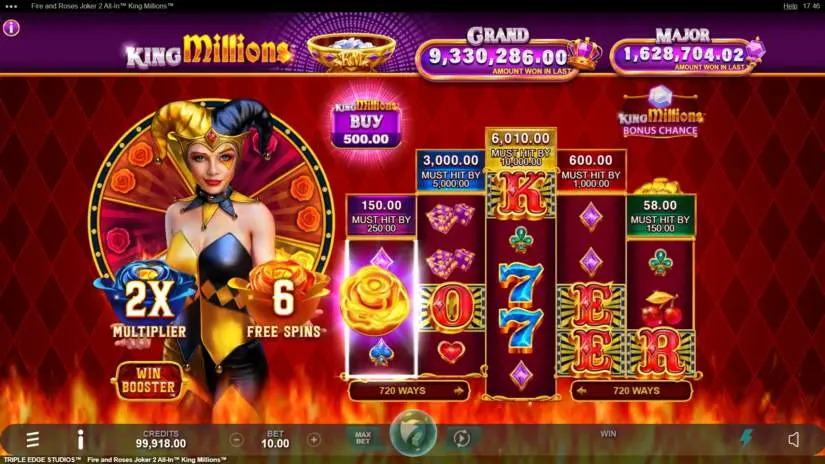The image size is (825, 464).
Task: Open the Help link at top right
Action: 790,6
